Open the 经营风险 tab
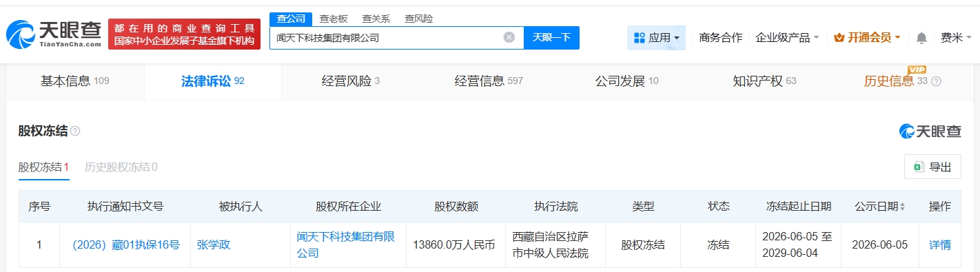The width and height of the screenshot is (980, 272). [351, 81]
